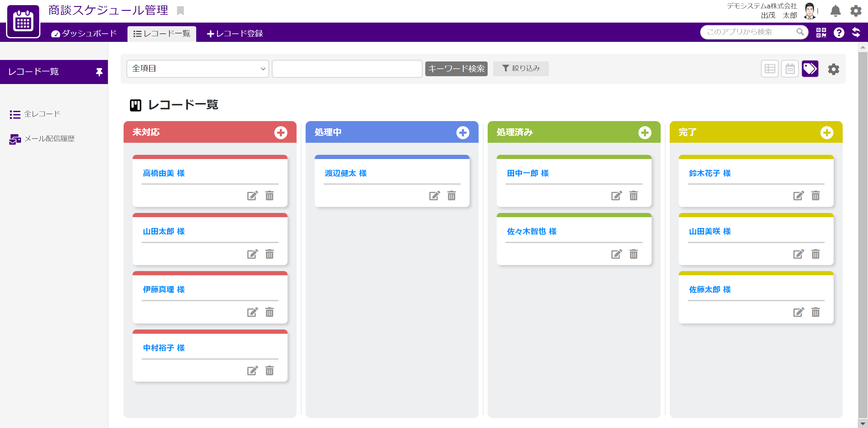The height and width of the screenshot is (428, 868).
Task: Open 中村裕子 様 record link
Action: point(164,348)
